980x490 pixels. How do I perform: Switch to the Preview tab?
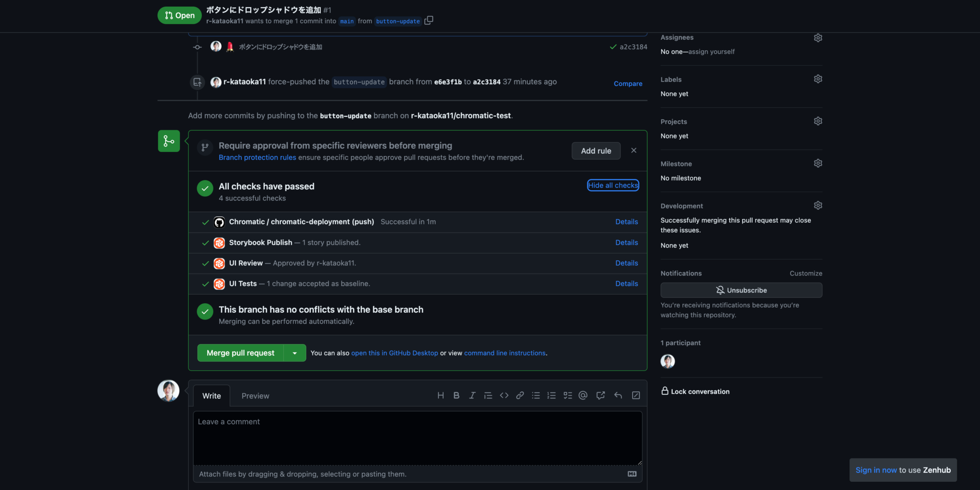[255, 396]
